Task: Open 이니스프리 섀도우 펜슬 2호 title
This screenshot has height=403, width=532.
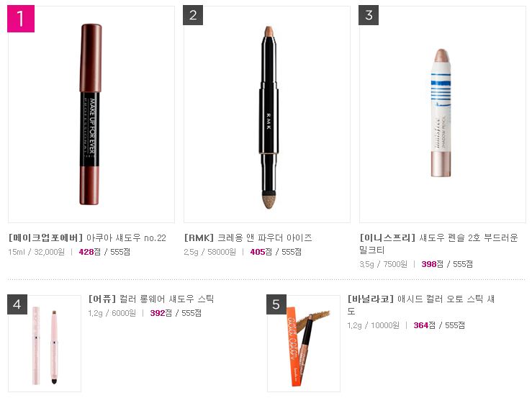Action: tap(438, 243)
